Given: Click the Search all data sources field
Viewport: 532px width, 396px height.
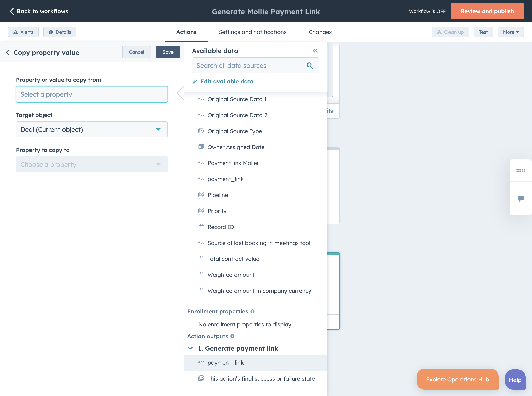Looking at the screenshot, I should click(x=255, y=65).
